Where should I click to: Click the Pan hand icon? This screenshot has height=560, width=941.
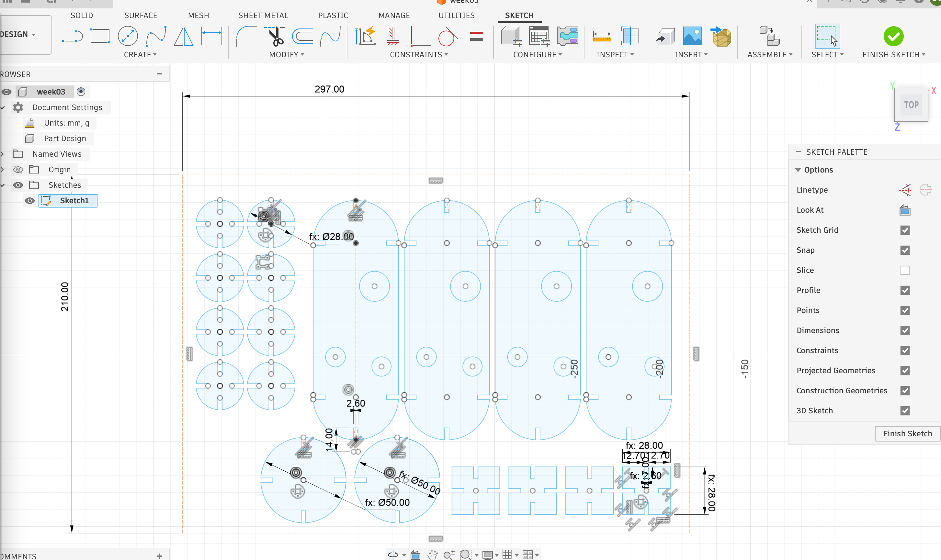click(x=432, y=554)
